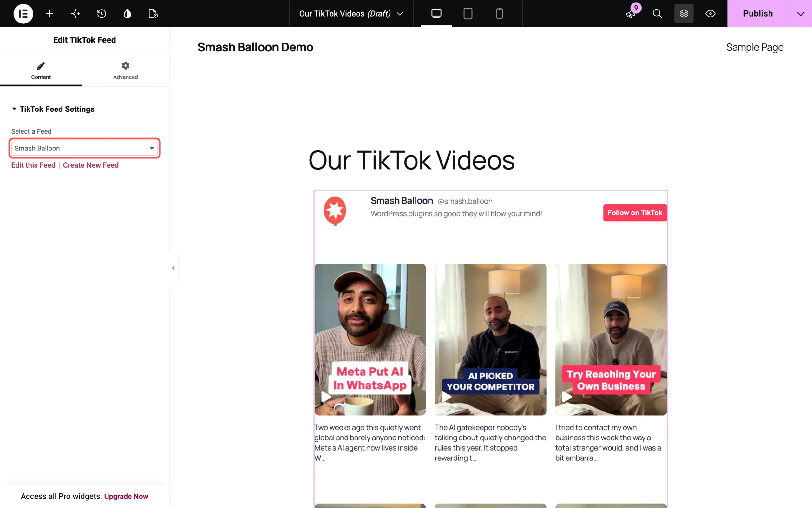Open the finder search icon
This screenshot has width=812, height=508.
(x=657, y=13)
